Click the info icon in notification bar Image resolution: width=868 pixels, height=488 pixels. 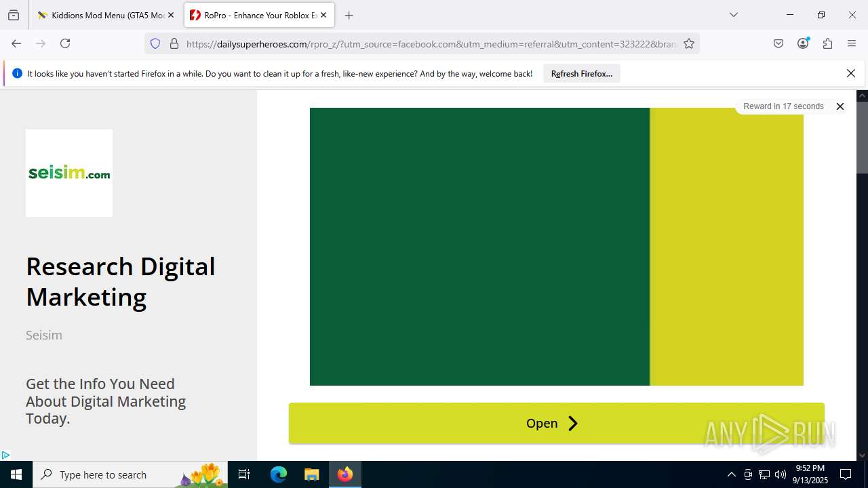(17, 73)
